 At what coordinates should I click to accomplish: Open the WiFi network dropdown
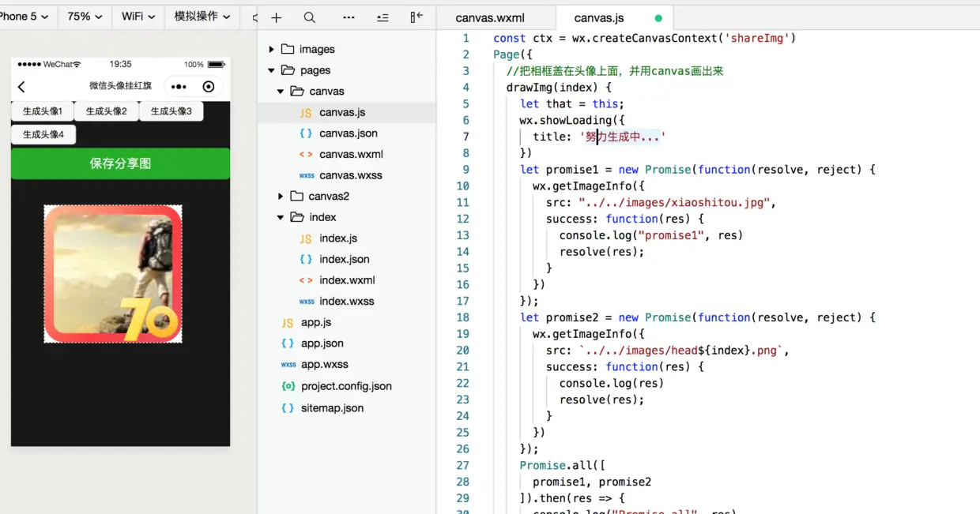pos(138,16)
